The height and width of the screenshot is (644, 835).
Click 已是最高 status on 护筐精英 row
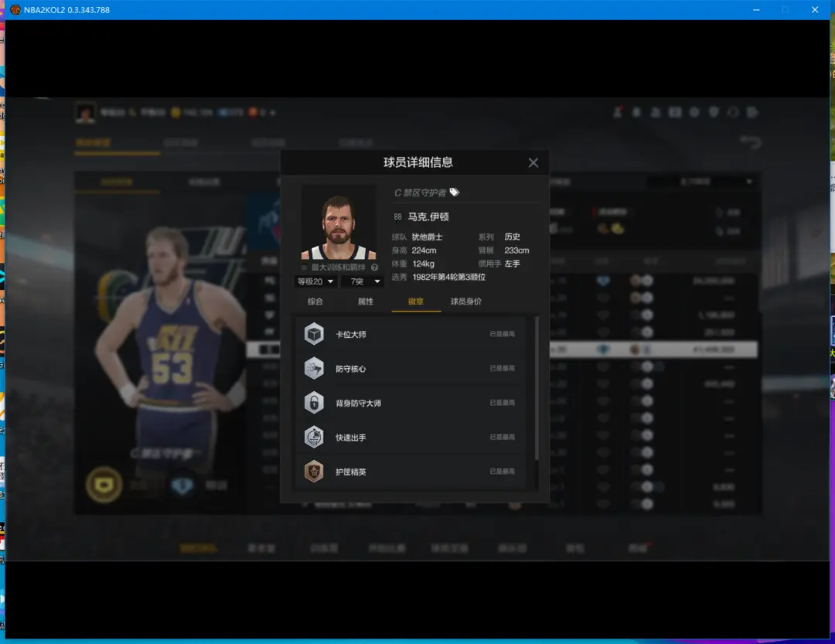503,472
